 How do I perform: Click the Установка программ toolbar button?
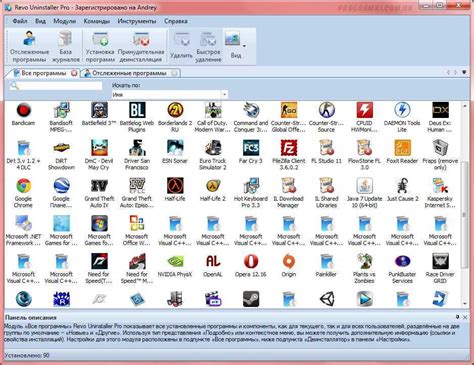click(100, 46)
